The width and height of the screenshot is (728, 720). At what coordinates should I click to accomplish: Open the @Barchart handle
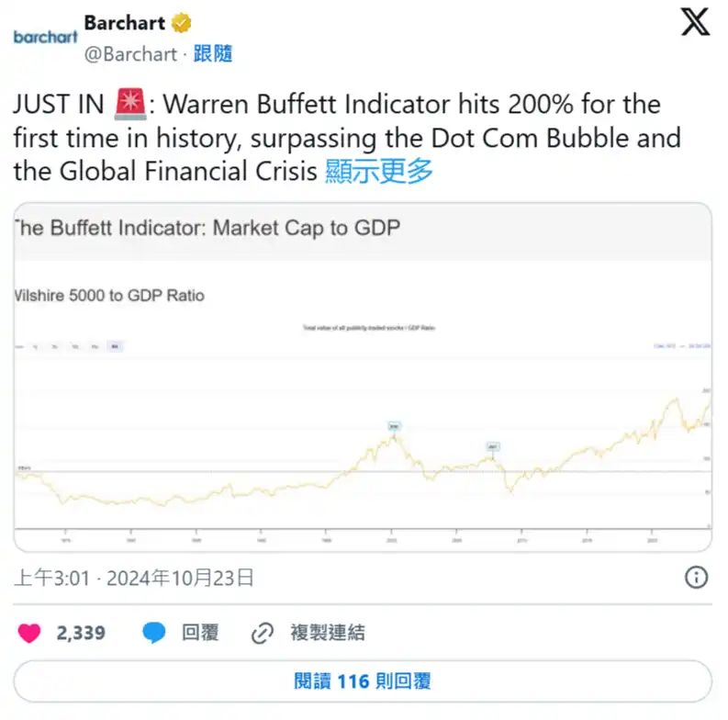click(129, 53)
